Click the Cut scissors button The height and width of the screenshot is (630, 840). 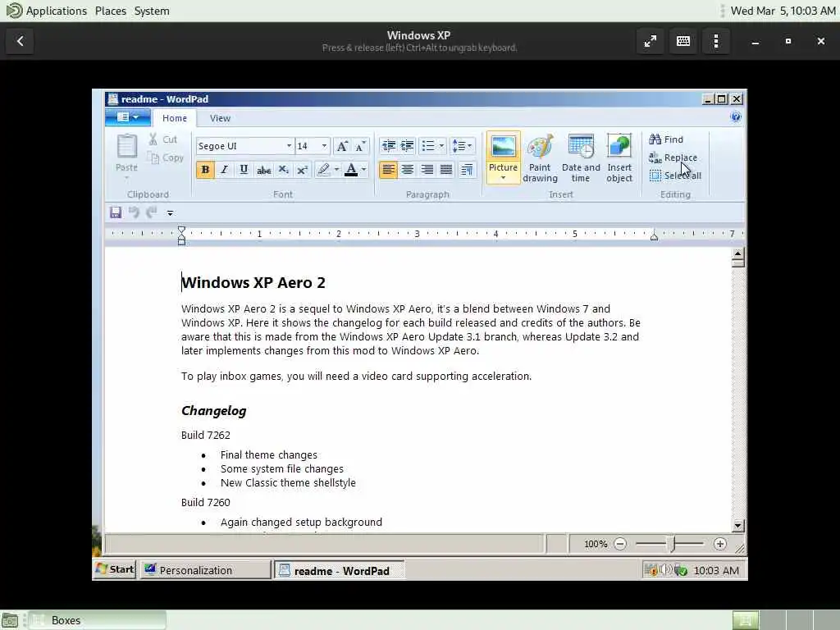(163, 139)
